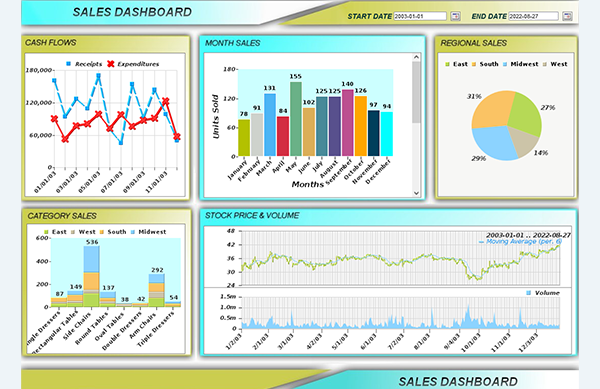This screenshot has height=389, width=600.
Task: Select the February bar labeled 91
Action: (x=257, y=135)
